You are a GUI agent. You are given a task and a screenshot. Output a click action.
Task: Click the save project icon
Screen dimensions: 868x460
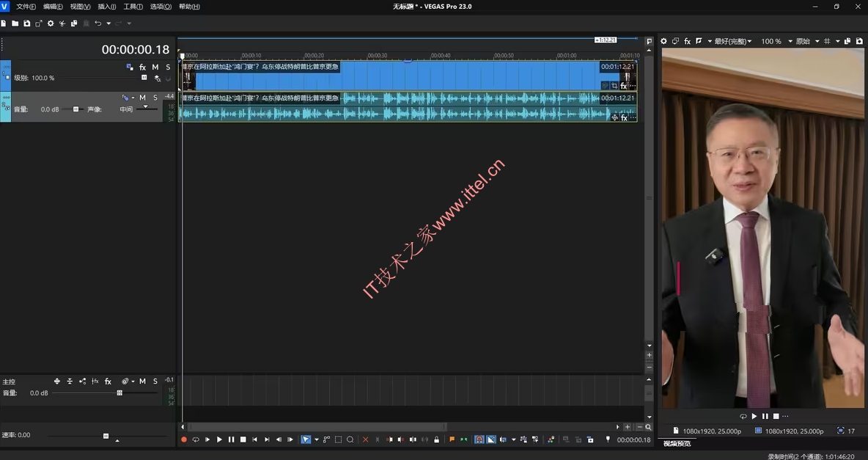tap(27, 23)
